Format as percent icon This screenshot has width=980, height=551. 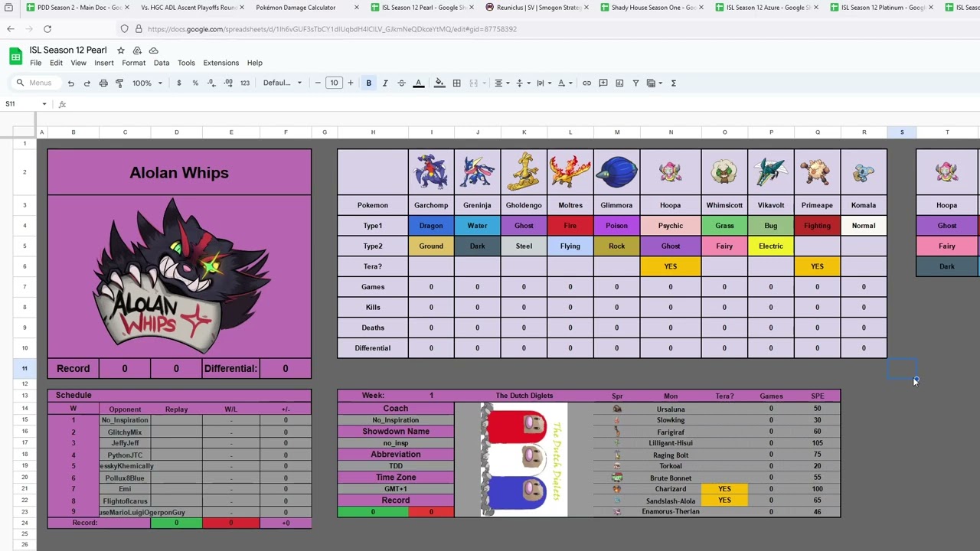(195, 83)
